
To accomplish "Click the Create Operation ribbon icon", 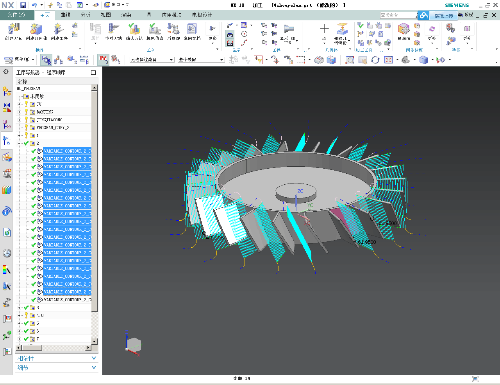I will 59,32.
